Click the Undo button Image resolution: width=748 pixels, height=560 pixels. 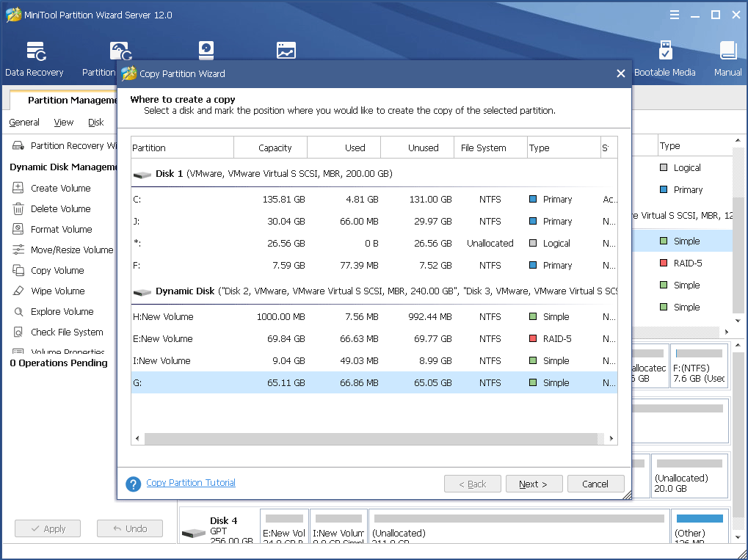[x=129, y=528]
